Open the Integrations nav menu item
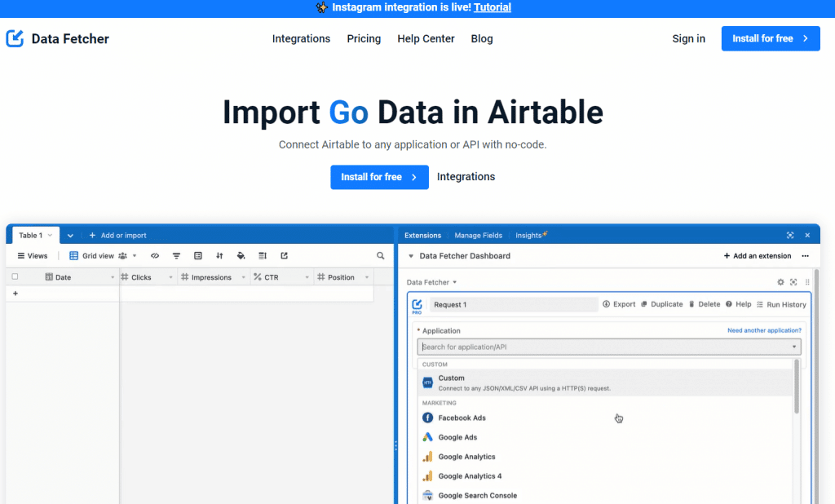 tap(302, 39)
